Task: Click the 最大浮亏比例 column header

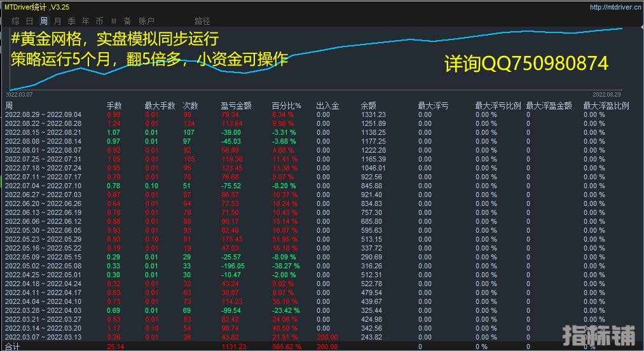Action: click(x=498, y=106)
